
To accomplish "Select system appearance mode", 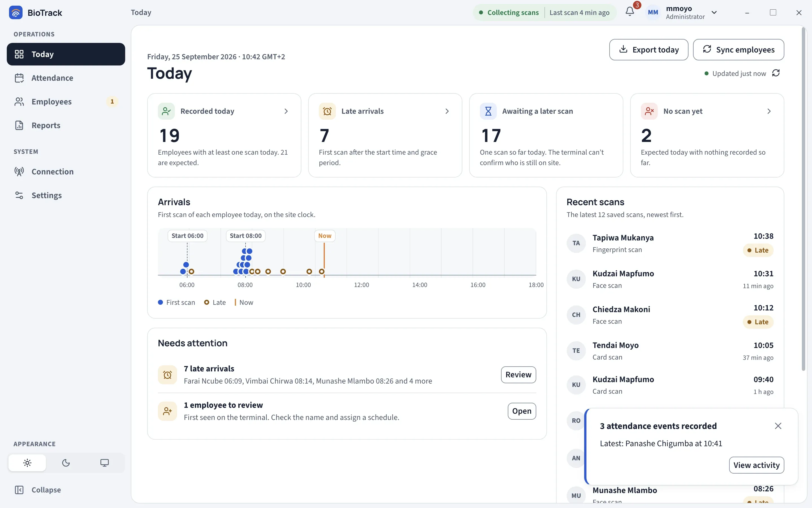I will pos(105,463).
